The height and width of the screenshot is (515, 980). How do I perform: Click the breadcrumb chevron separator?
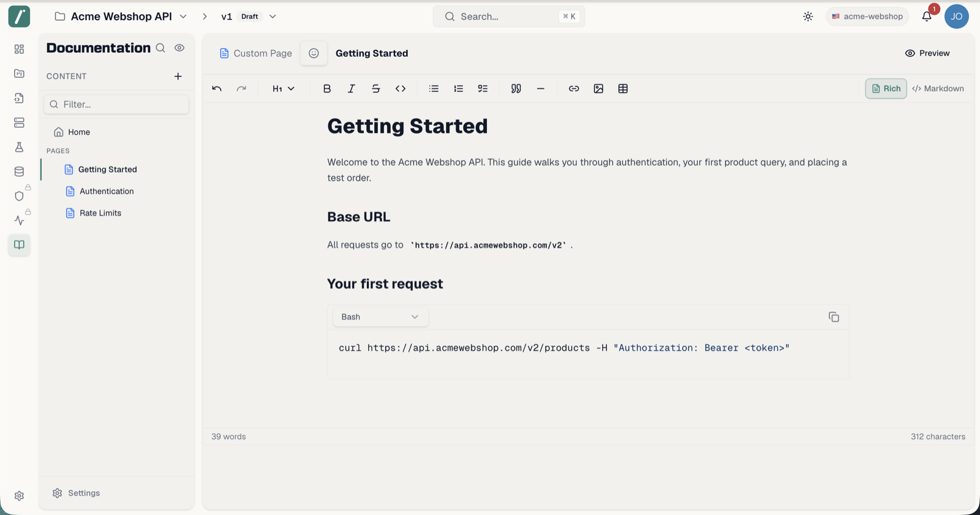point(205,17)
